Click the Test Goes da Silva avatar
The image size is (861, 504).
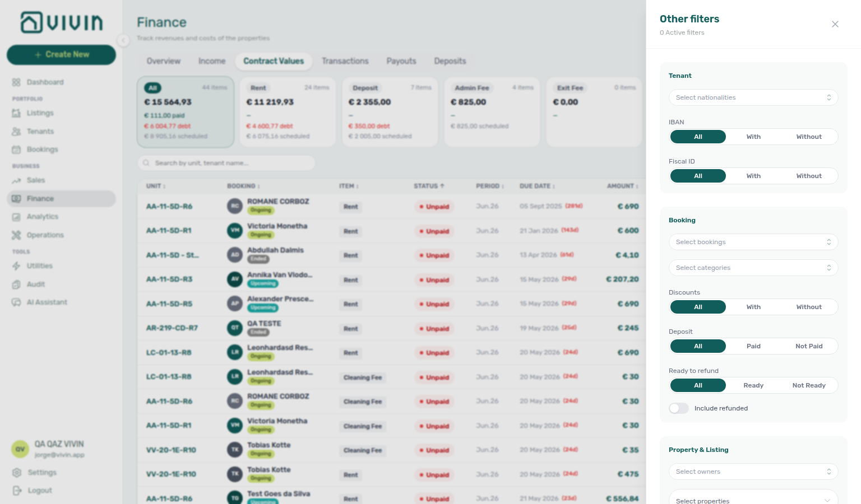tap(235, 497)
